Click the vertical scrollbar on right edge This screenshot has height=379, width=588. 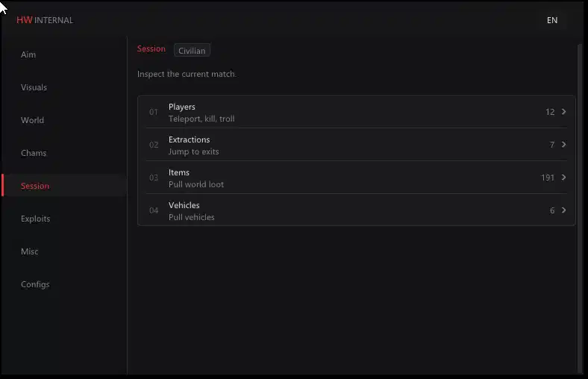click(x=579, y=208)
